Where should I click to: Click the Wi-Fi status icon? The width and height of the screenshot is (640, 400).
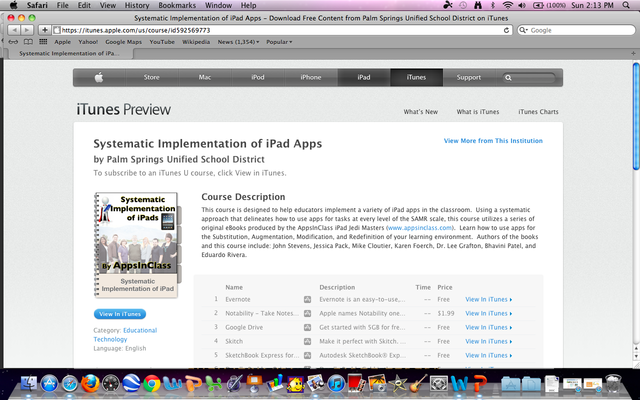(508, 5)
